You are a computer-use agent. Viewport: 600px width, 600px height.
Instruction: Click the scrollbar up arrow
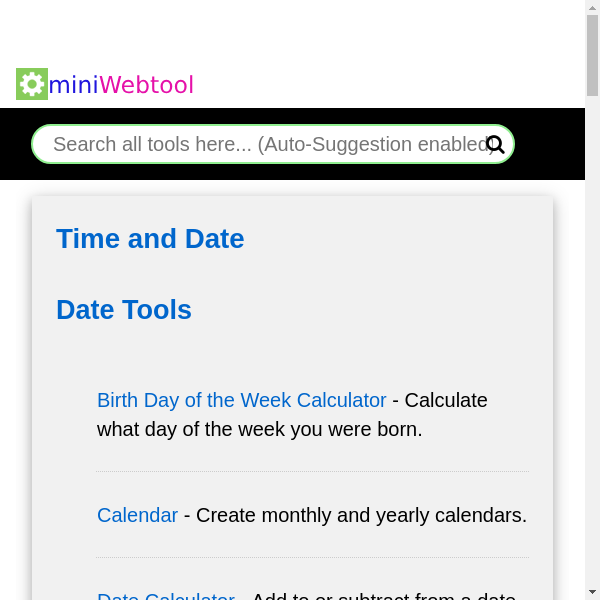point(592,7)
